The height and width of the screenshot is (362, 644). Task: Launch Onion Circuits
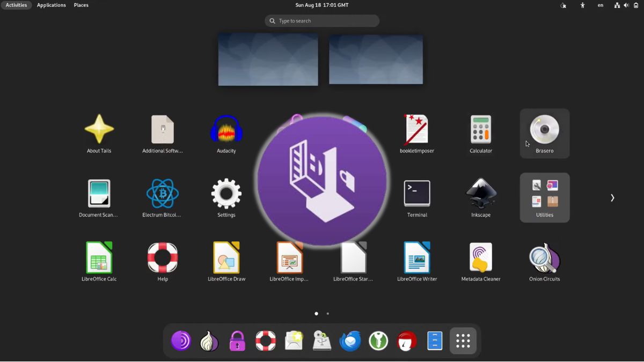point(545,262)
